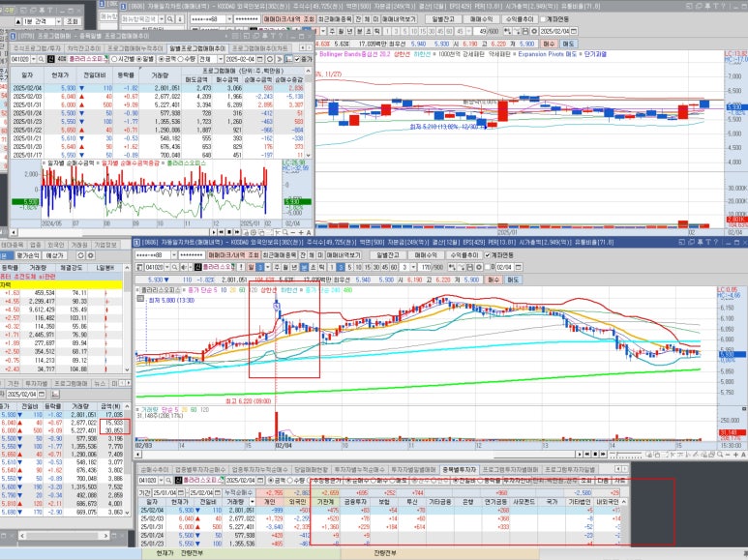Click the settings gear icon in lower chart toolbar
The height and width of the screenshot is (560, 748).
(x=478, y=267)
